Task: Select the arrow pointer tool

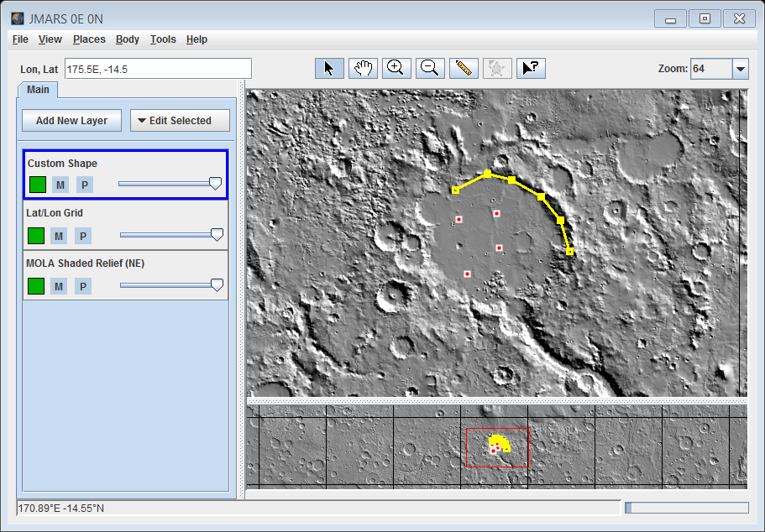Action: click(x=329, y=69)
